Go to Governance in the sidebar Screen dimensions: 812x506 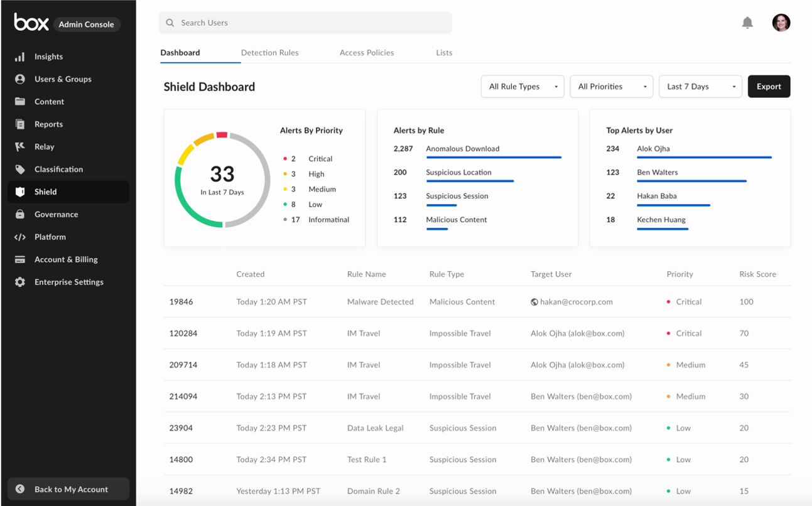click(x=68, y=215)
